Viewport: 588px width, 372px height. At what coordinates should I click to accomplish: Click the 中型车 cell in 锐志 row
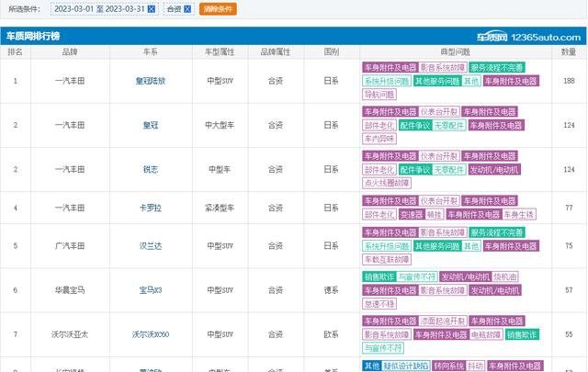click(220, 169)
